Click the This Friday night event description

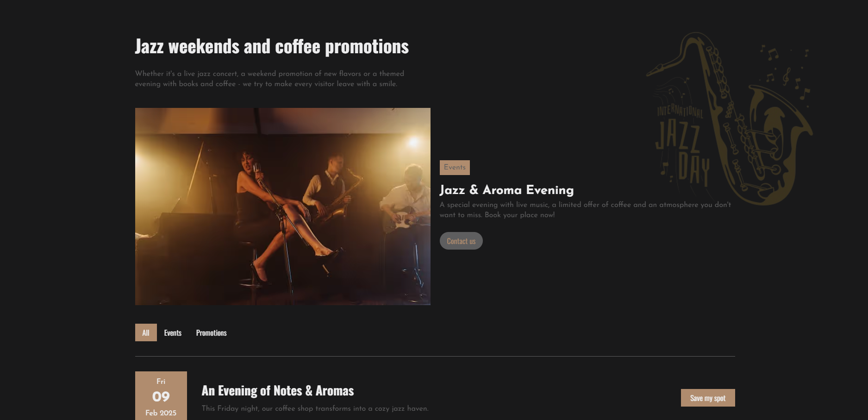click(x=315, y=408)
